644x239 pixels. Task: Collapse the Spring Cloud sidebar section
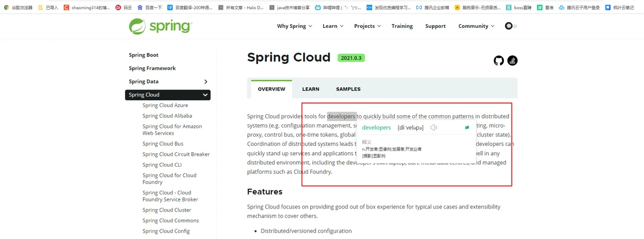click(205, 95)
